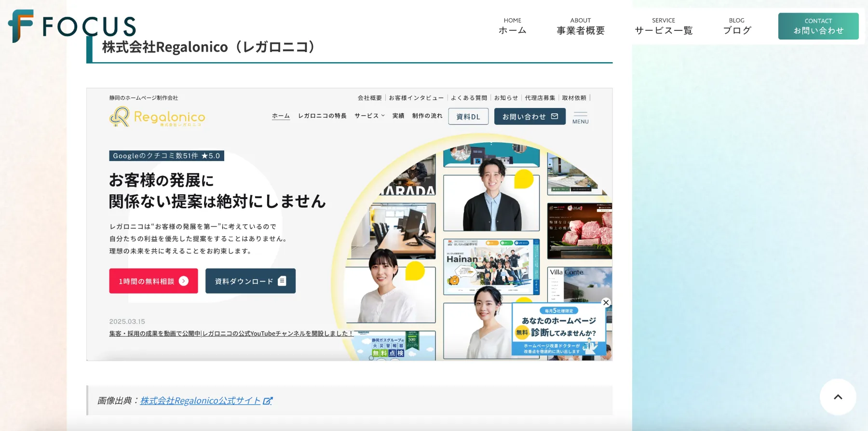Open the ホーム menu item in header
This screenshot has height=431, width=868.
pyautogui.click(x=512, y=26)
